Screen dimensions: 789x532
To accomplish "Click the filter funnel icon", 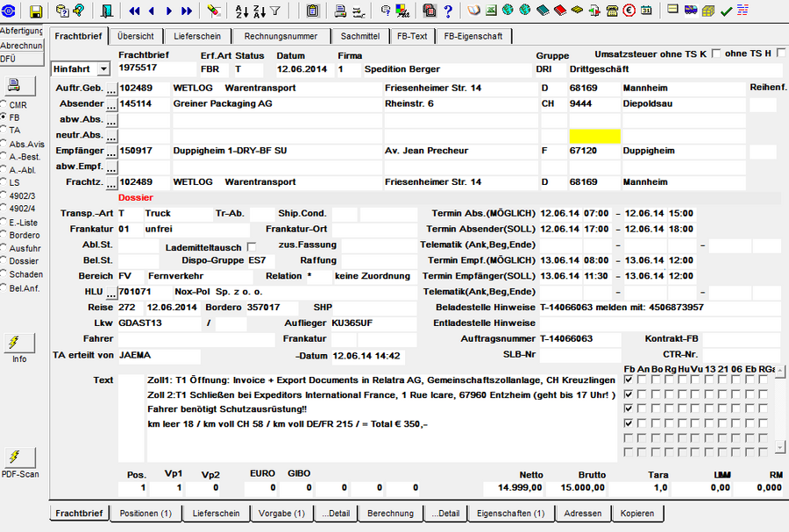I will [x=275, y=11].
